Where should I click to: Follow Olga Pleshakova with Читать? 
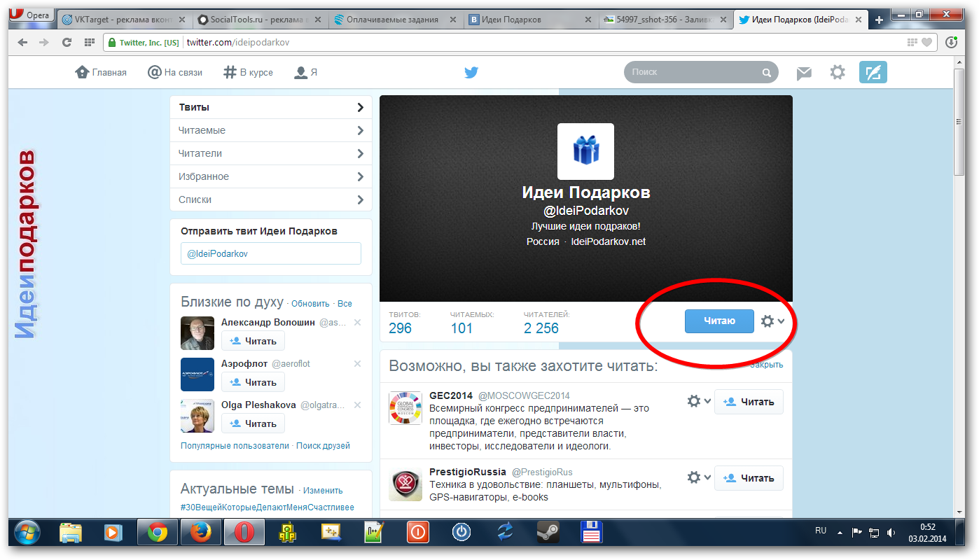(x=254, y=423)
